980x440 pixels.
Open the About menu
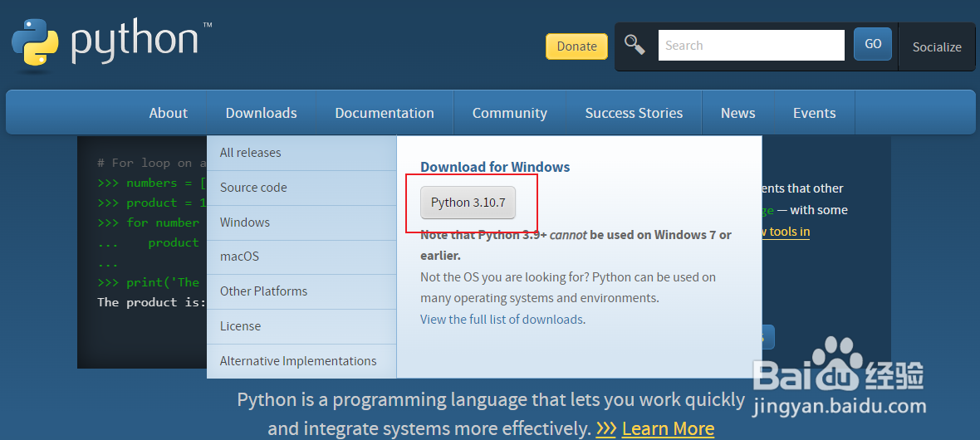[x=168, y=113]
